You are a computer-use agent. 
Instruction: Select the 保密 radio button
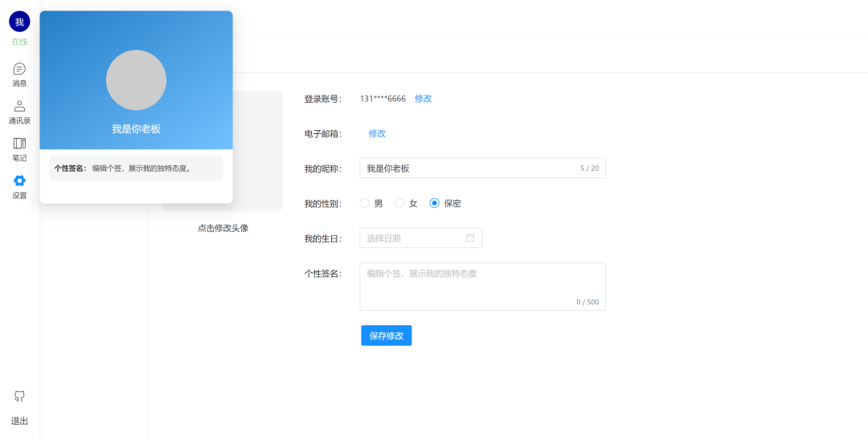pos(435,203)
